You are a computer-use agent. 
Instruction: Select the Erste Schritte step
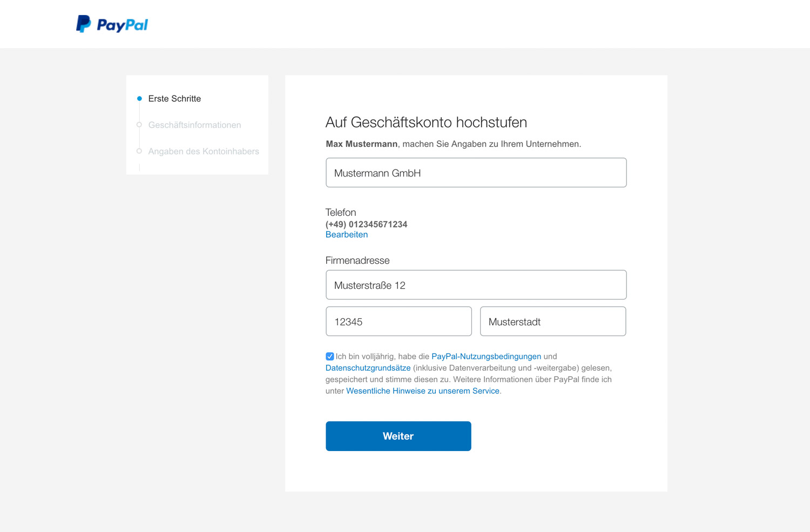pyautogui.click(x=174, y=99)
